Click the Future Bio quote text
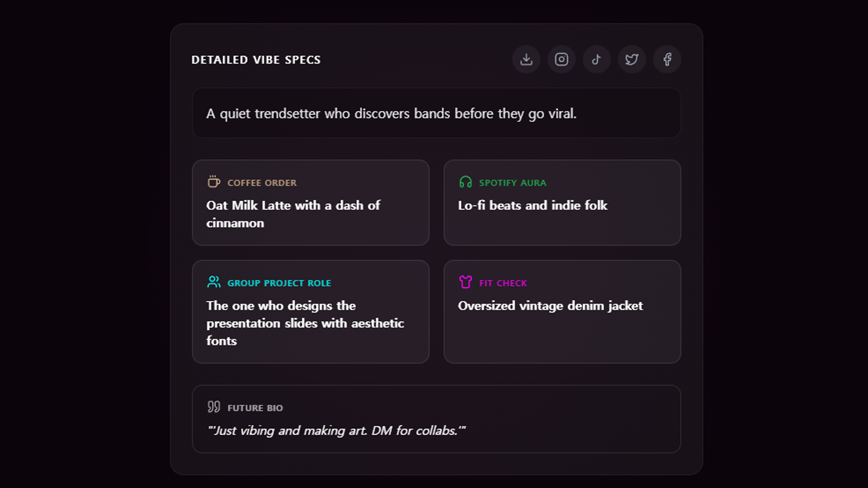 336,431
